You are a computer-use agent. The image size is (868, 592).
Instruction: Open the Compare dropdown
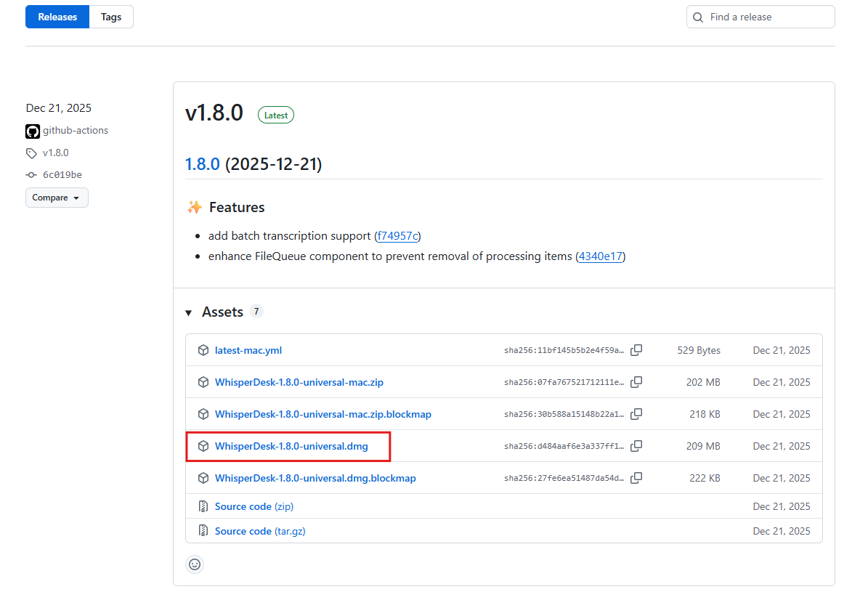[57, 198]
